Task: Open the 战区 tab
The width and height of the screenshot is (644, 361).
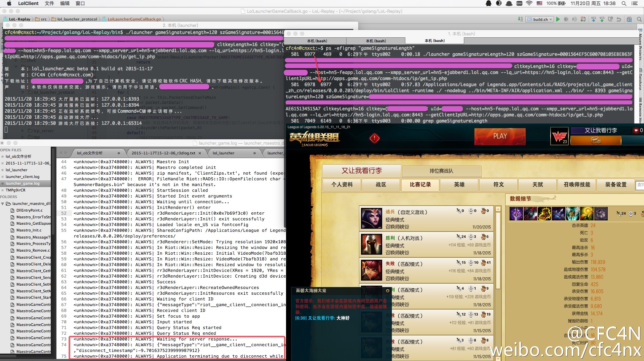Action: point(381,185)
